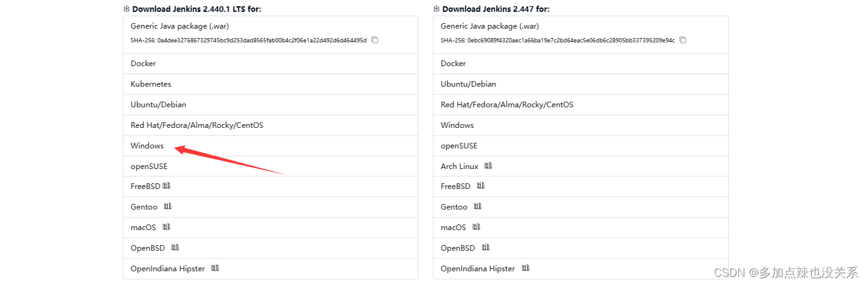Click the third-party icon beside LTS FreeBSD
This screenshot has width=868, height=285.
(166, 186)
